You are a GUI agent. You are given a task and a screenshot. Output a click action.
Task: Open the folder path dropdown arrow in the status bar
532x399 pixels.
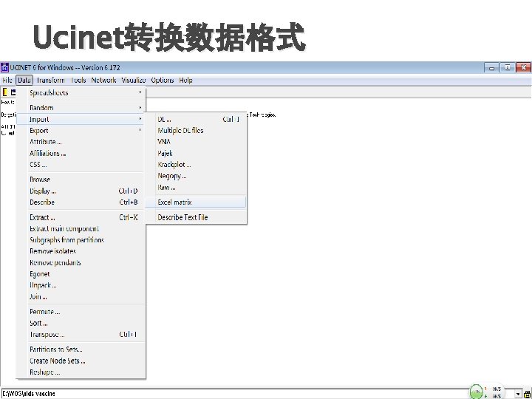tap(518, 394)
